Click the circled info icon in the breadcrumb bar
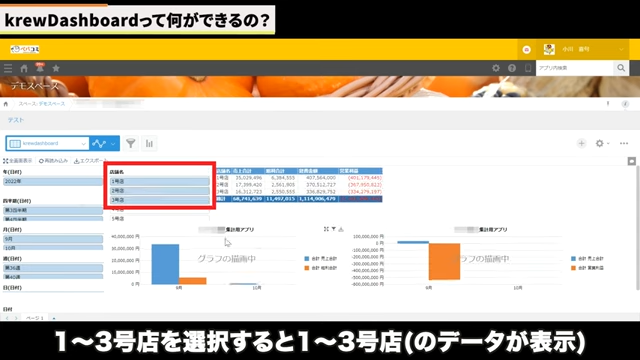Viewport: 640px width, 360px height. tap(625, 104)
